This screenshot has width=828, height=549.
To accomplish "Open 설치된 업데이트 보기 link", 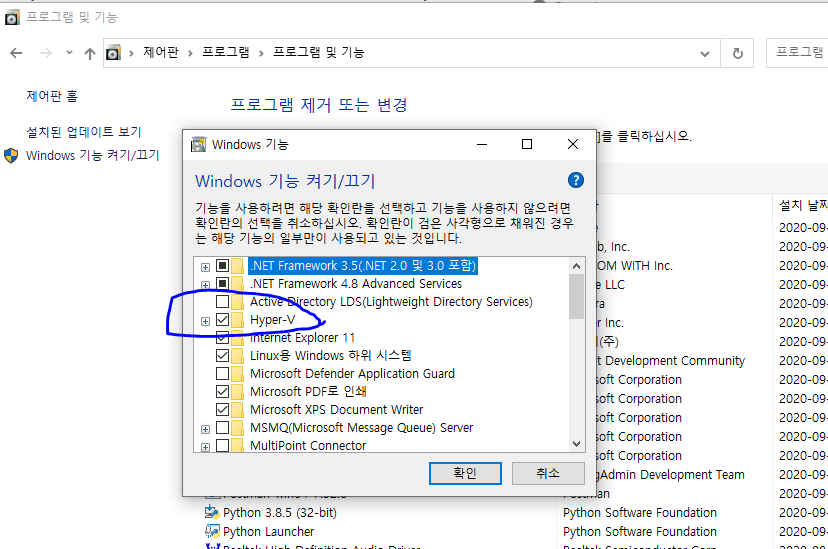I will tap(84, 132).
